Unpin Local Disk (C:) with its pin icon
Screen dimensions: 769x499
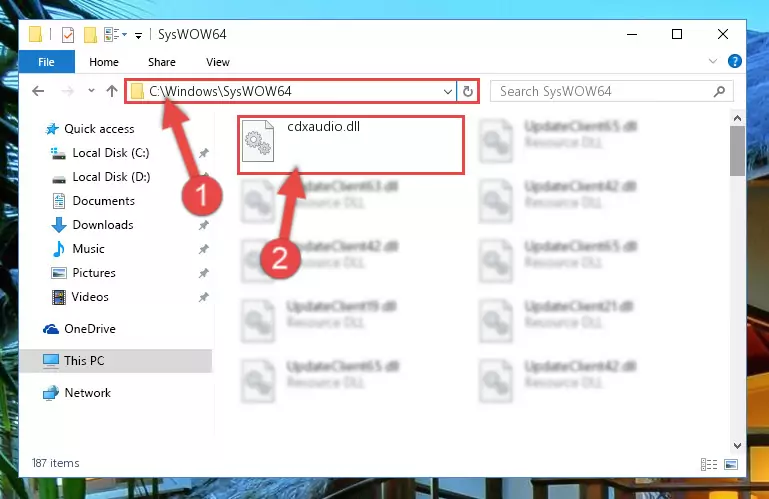(x=204, y=153)
